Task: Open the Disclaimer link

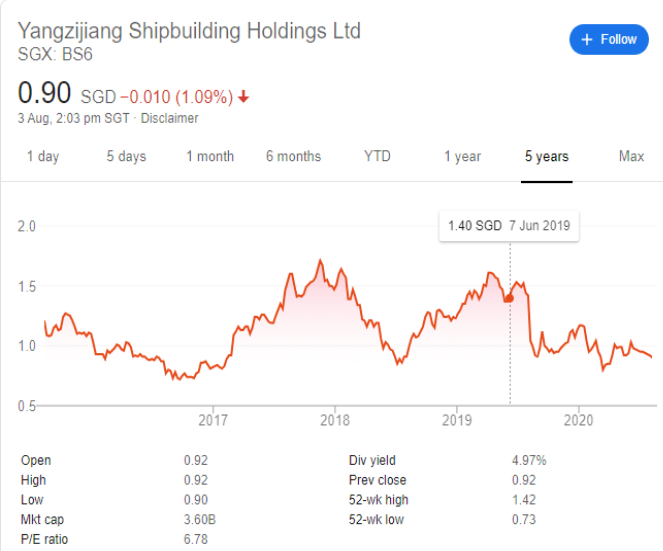Action: 169,118
